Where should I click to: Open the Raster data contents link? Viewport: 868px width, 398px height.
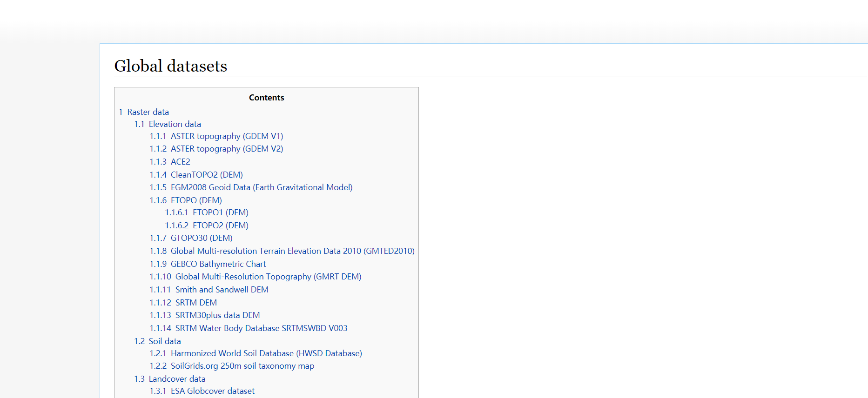148,112
